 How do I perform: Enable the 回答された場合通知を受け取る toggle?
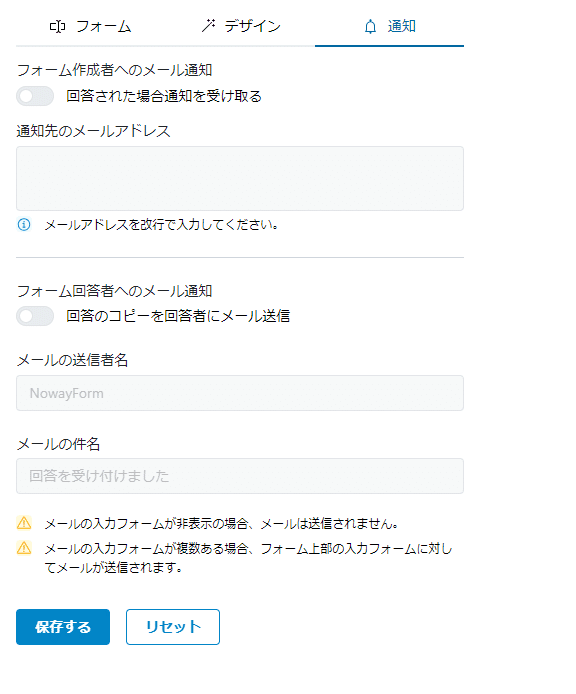pos(35,96)
